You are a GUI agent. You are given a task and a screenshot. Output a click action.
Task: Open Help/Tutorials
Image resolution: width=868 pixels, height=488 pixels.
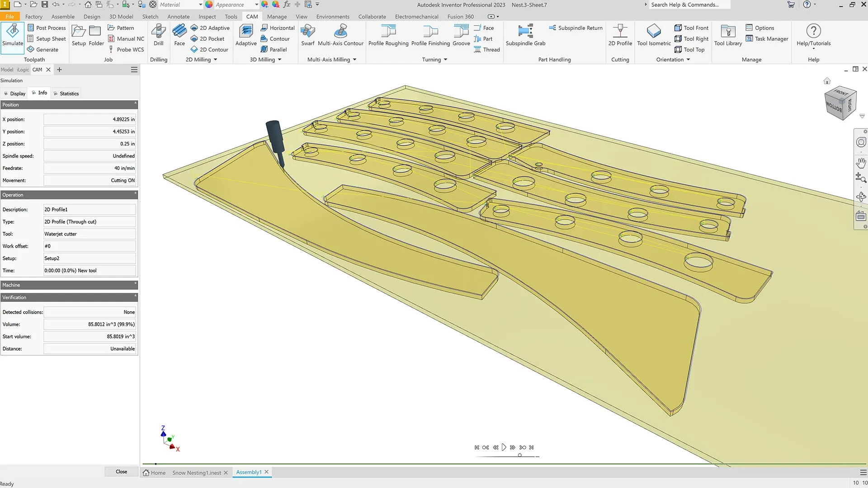(x=813, y=35)
